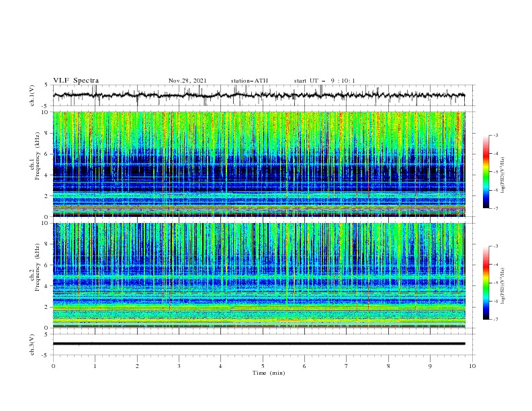The height and width of the screenshot is (411, 532).
Task: Click the "10" kHz tick on ch.2 frequency axis
Action: (44, 223)
